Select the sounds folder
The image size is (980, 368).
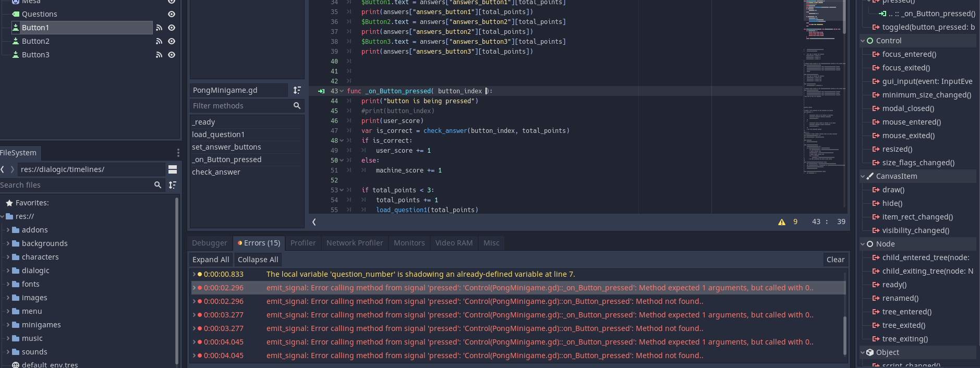(x=34, y=352)
